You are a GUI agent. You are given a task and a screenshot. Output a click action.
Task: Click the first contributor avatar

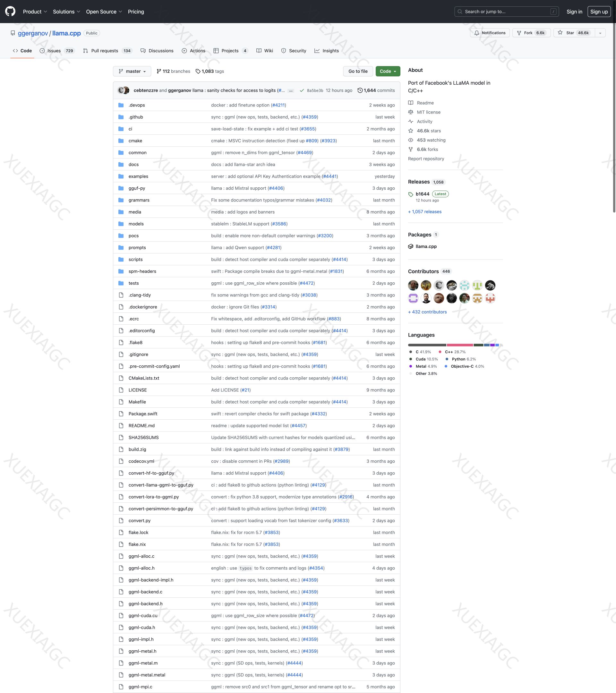click(x=413, y=286)
